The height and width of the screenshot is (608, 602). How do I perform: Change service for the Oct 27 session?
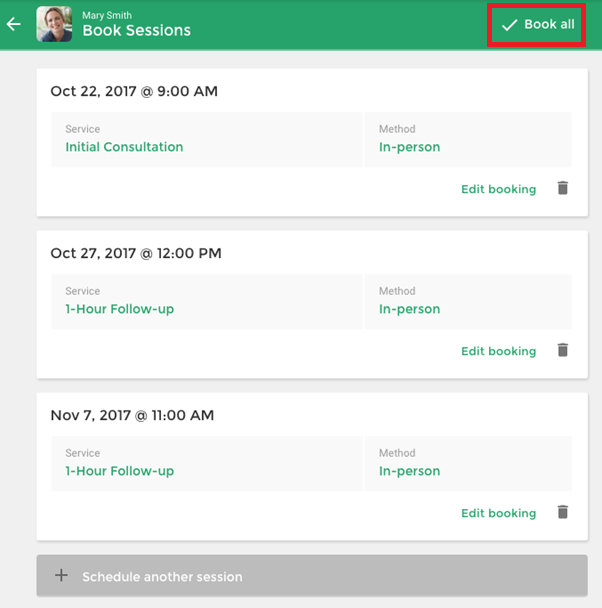(207, 302)
